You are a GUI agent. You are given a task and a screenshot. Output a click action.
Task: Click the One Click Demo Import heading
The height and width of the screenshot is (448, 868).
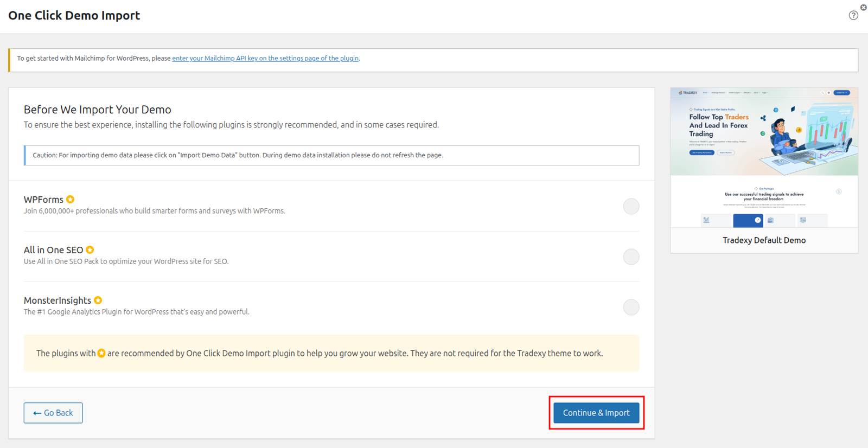(x=74, y=16)
